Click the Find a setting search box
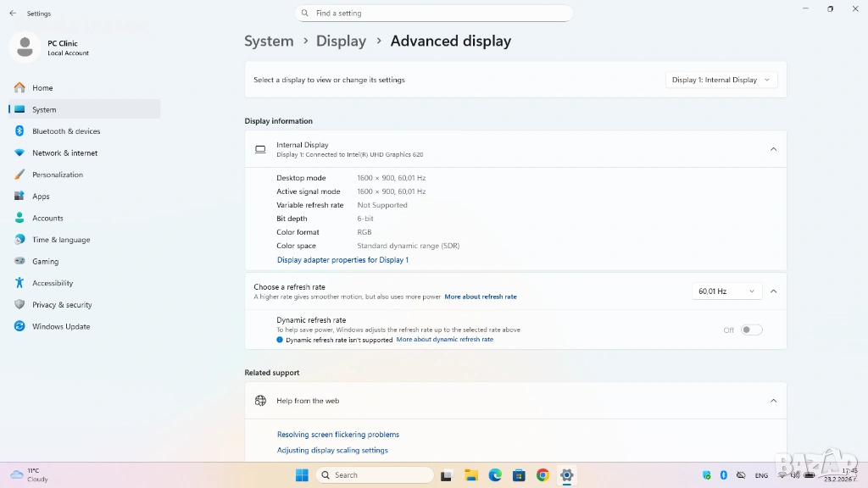Viewport: 868px width, 488px height. pos(434,14)
